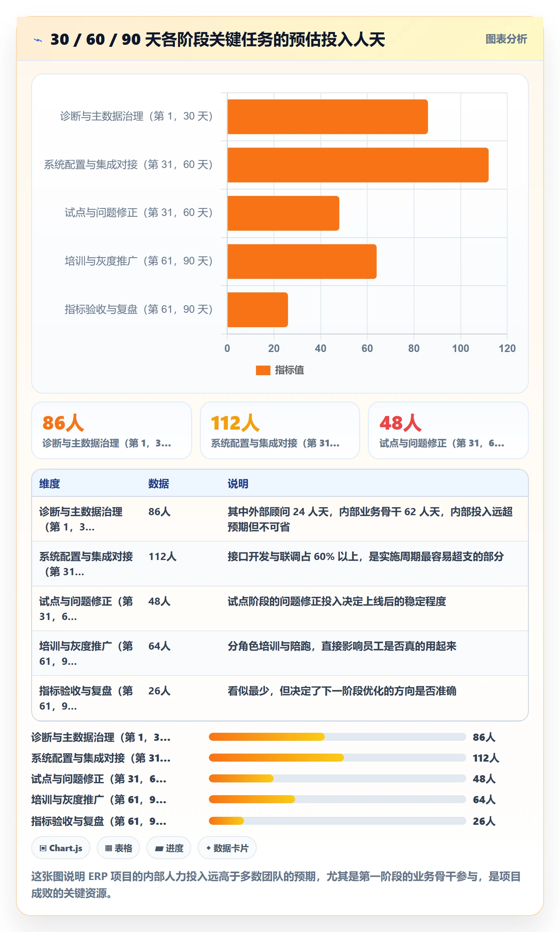Open the 48人 data card
Image resolution: width=560 pixels, height=932 pixels.
pos(448,430)
